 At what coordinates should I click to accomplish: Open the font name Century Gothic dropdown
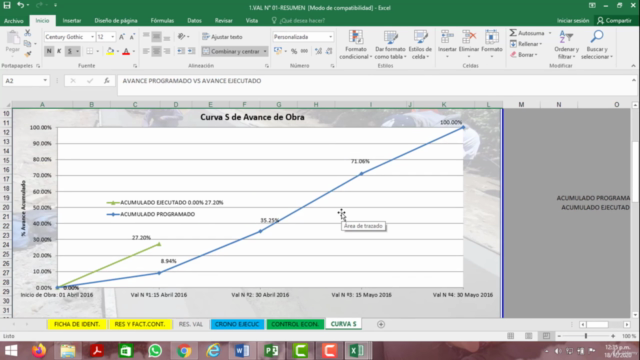point(92,37)
